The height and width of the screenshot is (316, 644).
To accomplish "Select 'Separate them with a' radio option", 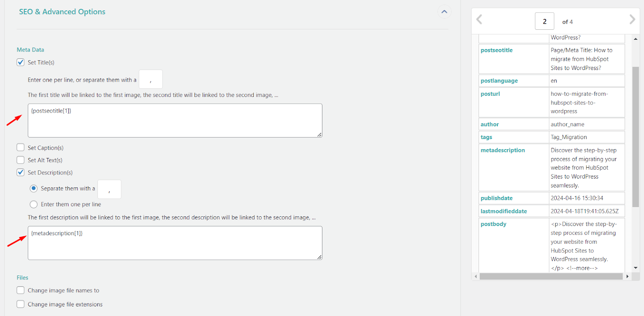I will [x=34, y=189].
